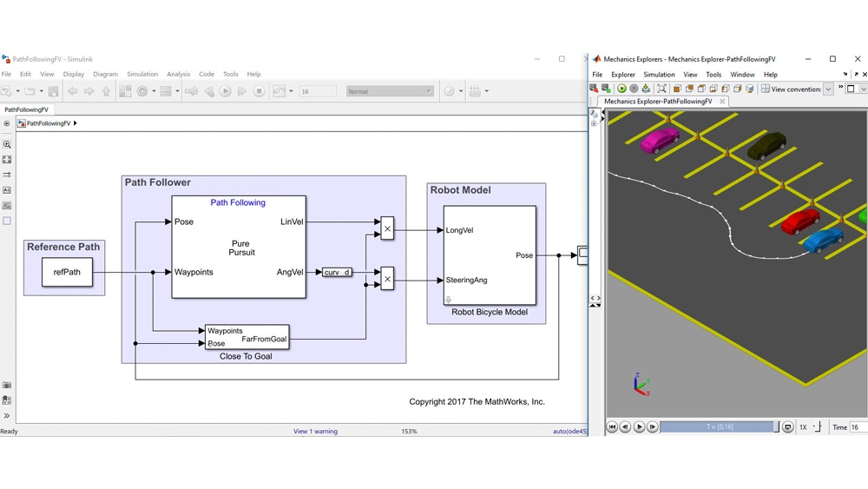The image size is (868, 489).
Task: Switch to the Mechanics Explorer-PathFollowingFV tab
Action: click(658, 102)
